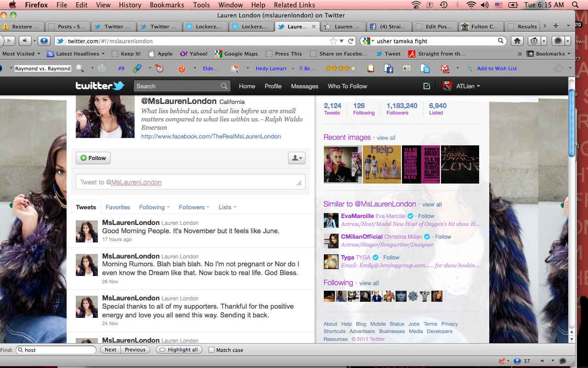Enable the Match case checkbox
The image size is (588, 368).
pos(212,350)
